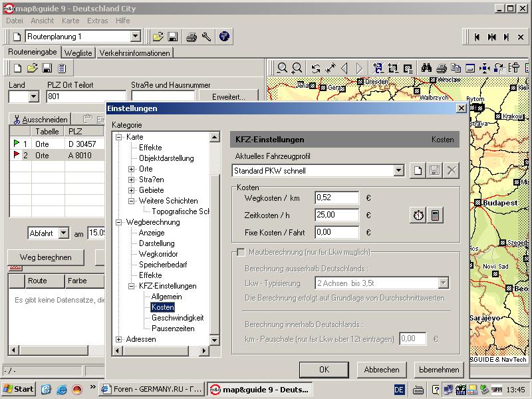Open the Hilfe menu
Image resolution: width=532 pixels, height=399 pixels.
click(123, 21)
